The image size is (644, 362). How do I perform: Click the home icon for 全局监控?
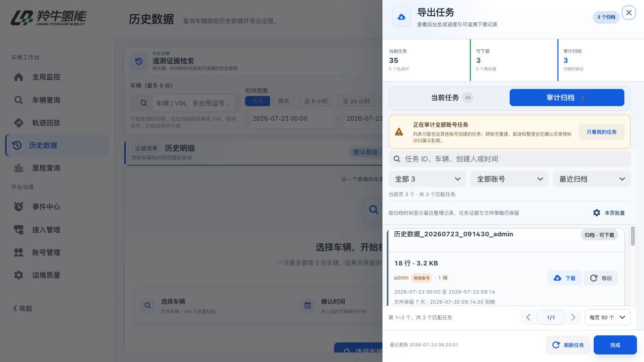click(19, 77)
